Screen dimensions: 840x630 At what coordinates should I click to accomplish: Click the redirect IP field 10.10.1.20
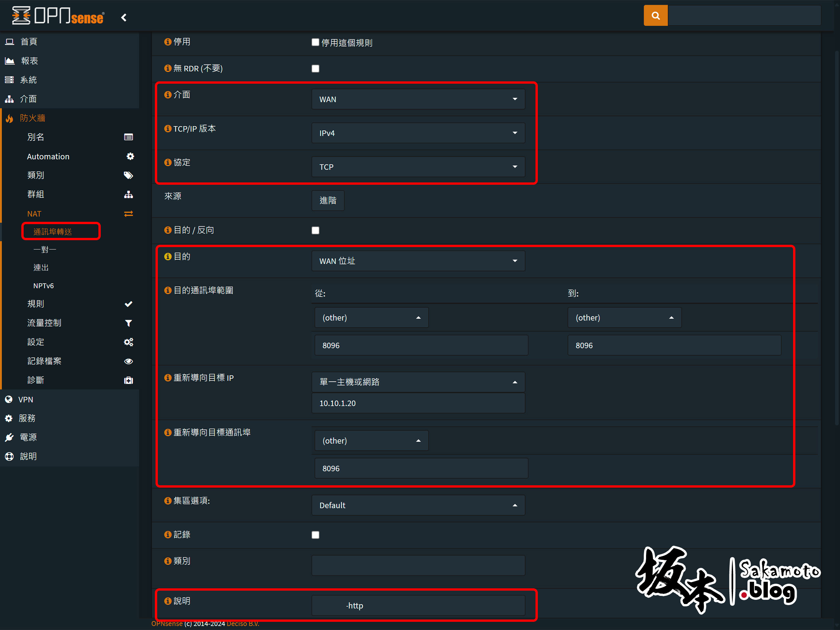point(418,403)
